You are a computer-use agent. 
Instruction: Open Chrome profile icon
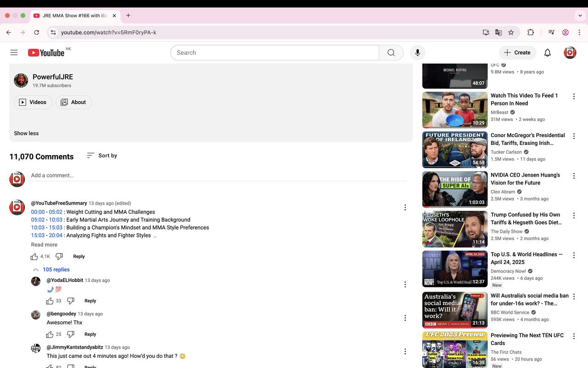click(x=565, y=32)
